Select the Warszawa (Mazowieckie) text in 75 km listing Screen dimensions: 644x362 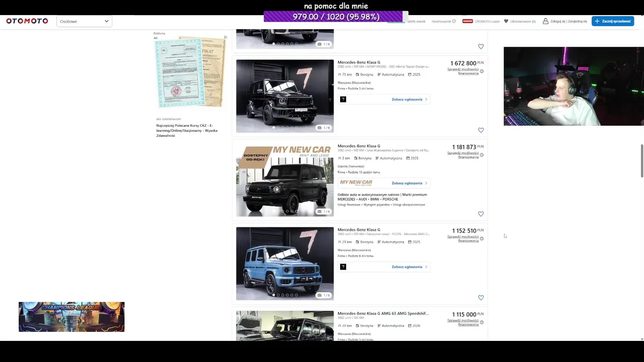(x=354, y=82)
